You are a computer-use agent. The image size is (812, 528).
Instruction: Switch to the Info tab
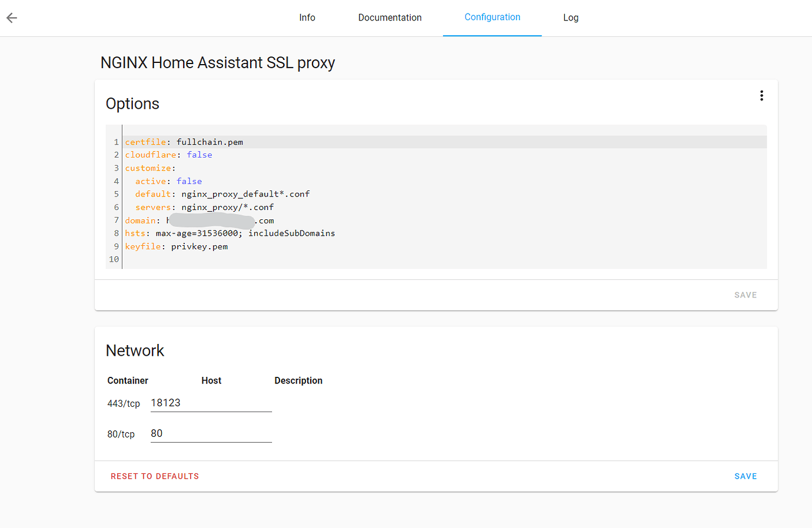click(307, 18)
